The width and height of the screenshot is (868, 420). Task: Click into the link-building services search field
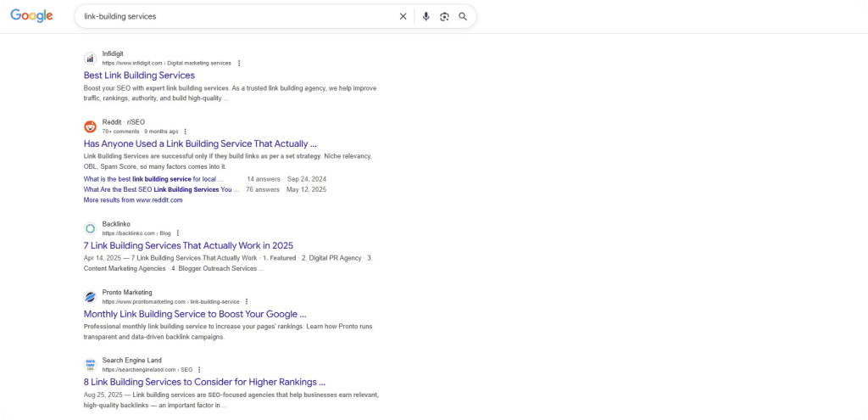tap(238, 17)
